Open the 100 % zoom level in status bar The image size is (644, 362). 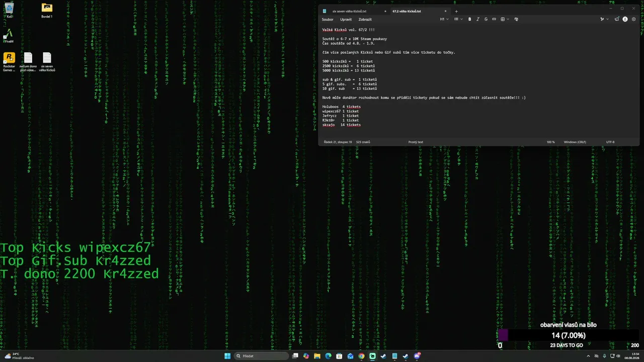click(551, 142)
